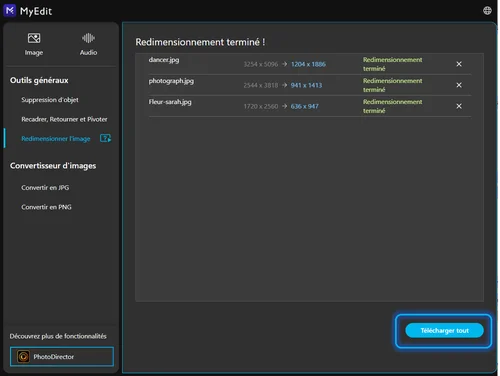The height and width of the screenshot is (376, 500).
Task: Click original size 2544 x 3818
Action: [x=261, y=85]
